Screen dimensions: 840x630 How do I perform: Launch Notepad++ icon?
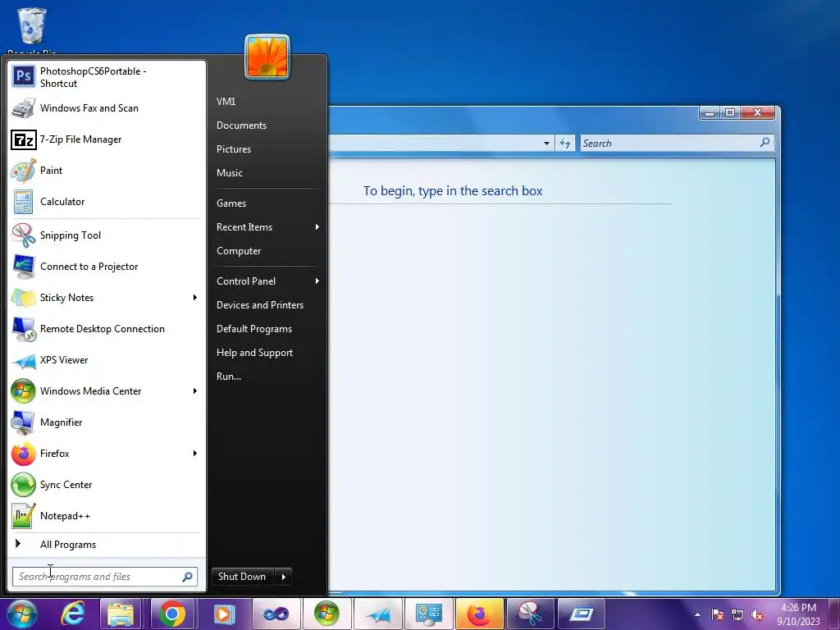(x=24, y=516)
